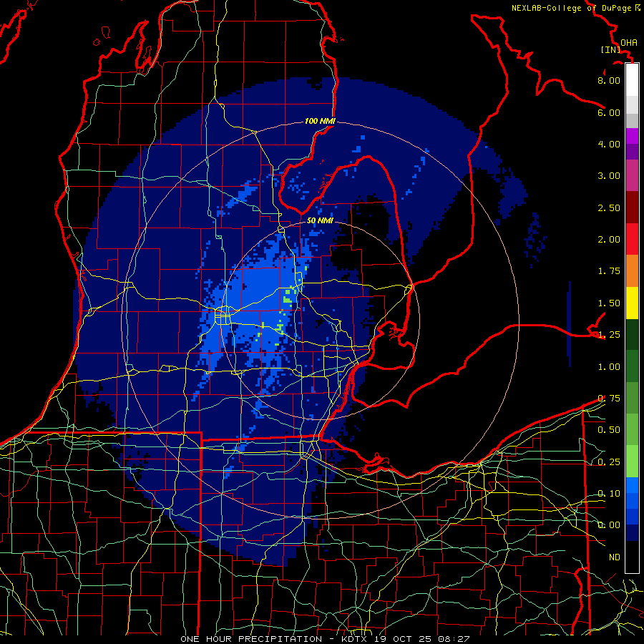
Task: Click the OHA product label above the legend
Action: [x=629, y=43]
